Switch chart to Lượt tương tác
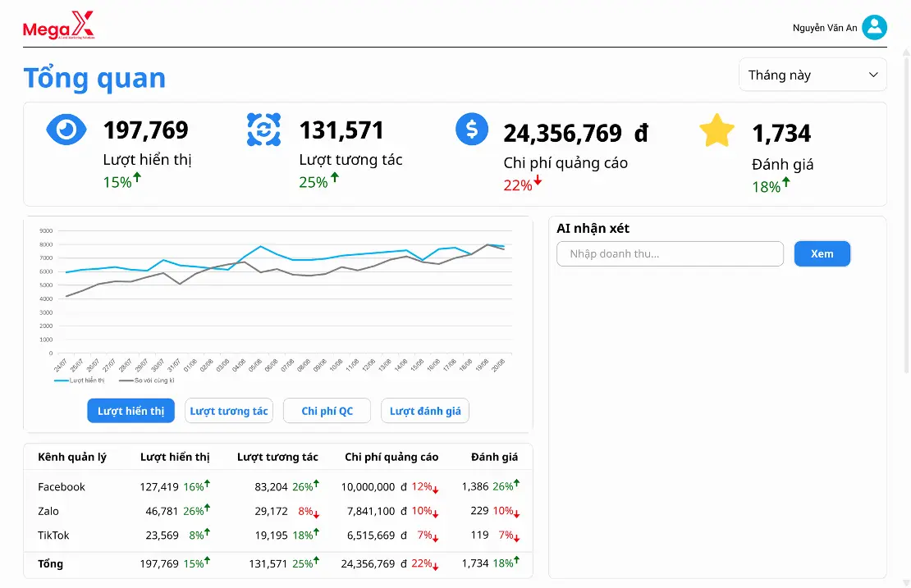This screenshot has height=588, width=911. coord(228,411)
